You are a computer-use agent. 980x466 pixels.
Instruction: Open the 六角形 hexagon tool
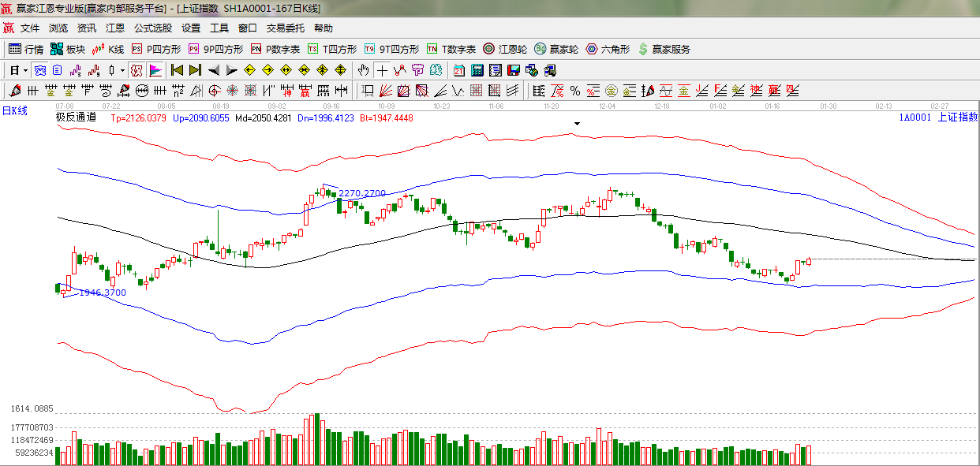tap(607, 49)
